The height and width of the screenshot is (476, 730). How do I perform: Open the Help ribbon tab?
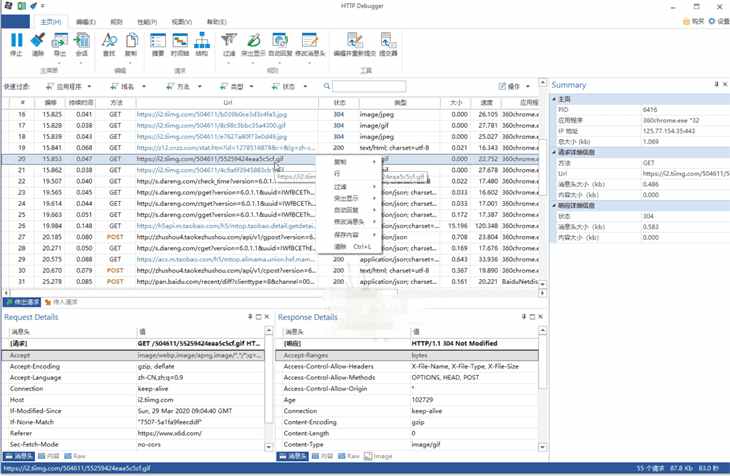point(216,22)
